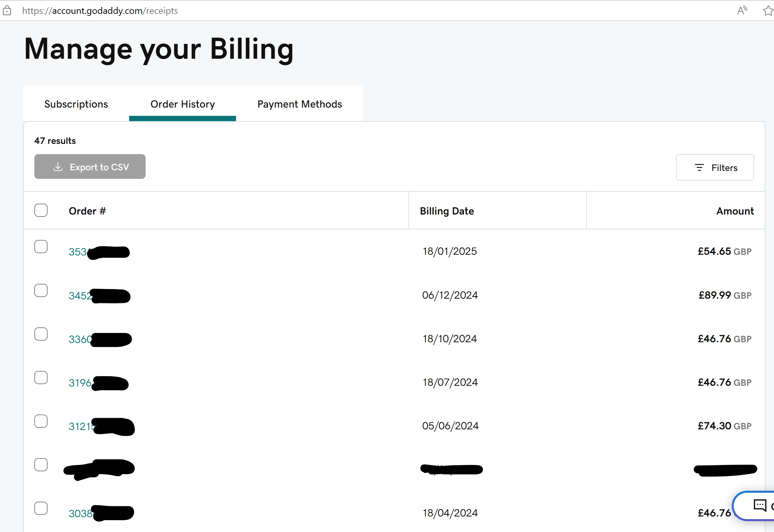
Task: Open the Filters panel button
Action: pos(715,168)
